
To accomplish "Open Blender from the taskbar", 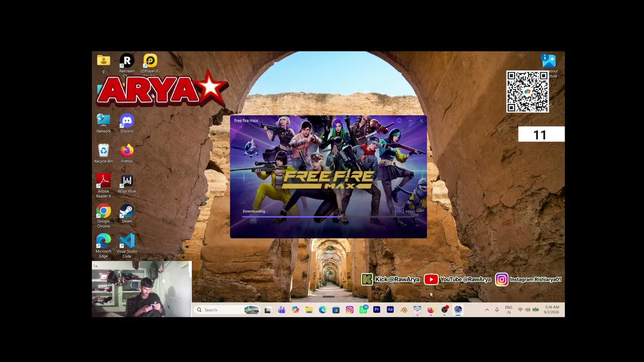I will tap(404, 310).
